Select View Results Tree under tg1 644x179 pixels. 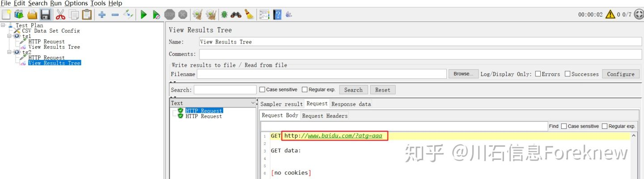(54, 47)
